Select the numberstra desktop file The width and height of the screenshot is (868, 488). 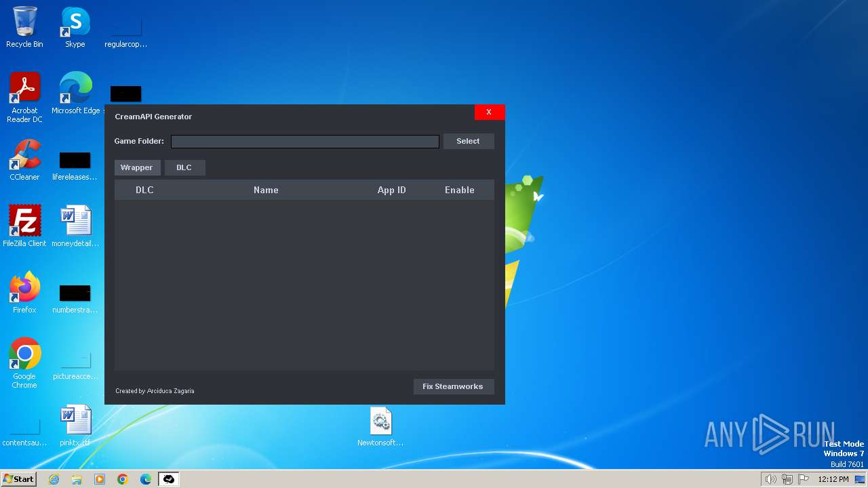tap(75, 299)
